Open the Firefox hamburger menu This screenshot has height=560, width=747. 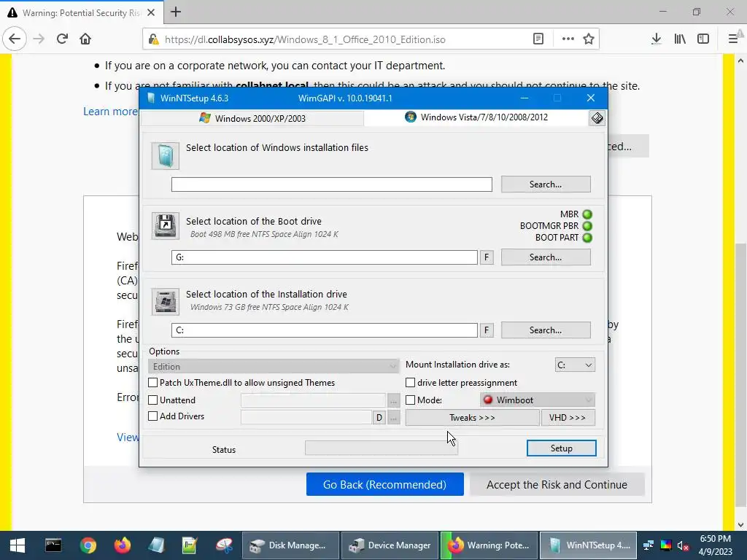coord(734,39)
